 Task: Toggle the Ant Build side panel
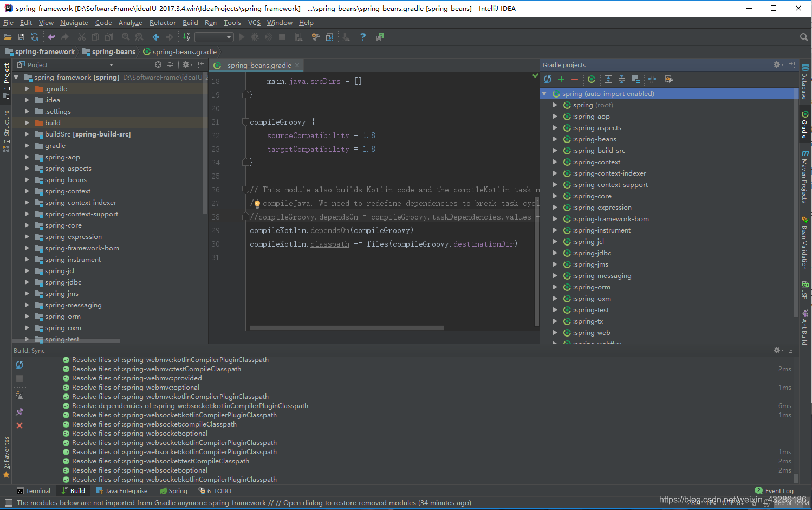805,327
